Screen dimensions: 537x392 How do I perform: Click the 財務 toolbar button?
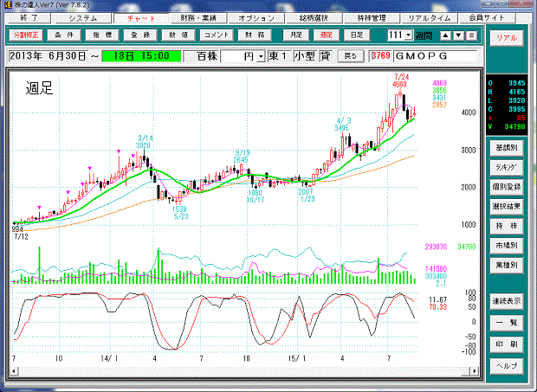pos(255,35)
